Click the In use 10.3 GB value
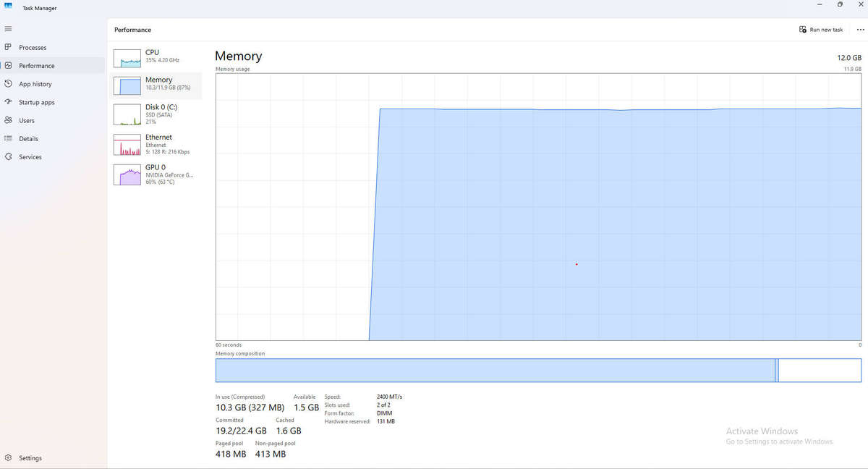The width and height of the screenshot is (868, 469). [x=250, y=407]
